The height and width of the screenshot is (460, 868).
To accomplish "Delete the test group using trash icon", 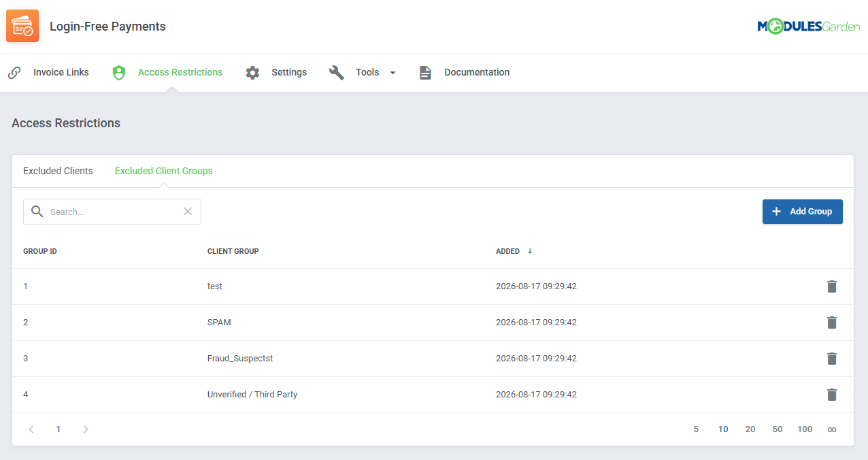I will pyautogui.click(x=831, y=286).
